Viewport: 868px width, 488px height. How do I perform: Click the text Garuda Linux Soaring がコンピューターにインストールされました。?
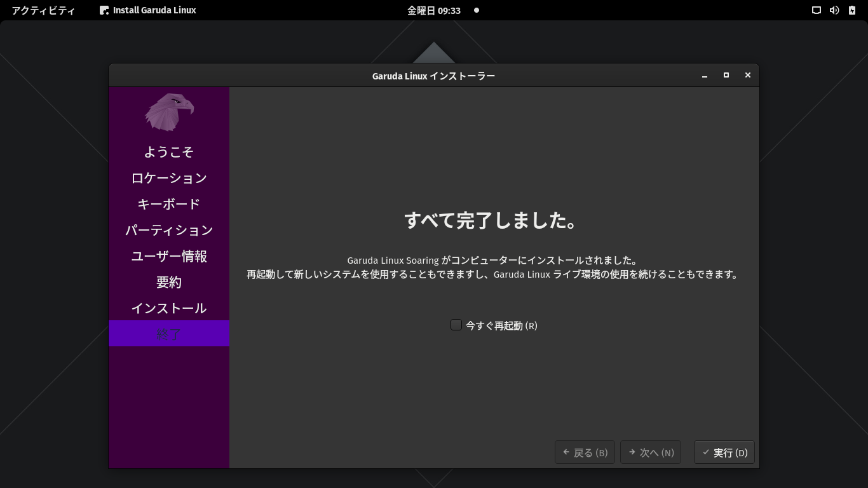tap(492, 261)
